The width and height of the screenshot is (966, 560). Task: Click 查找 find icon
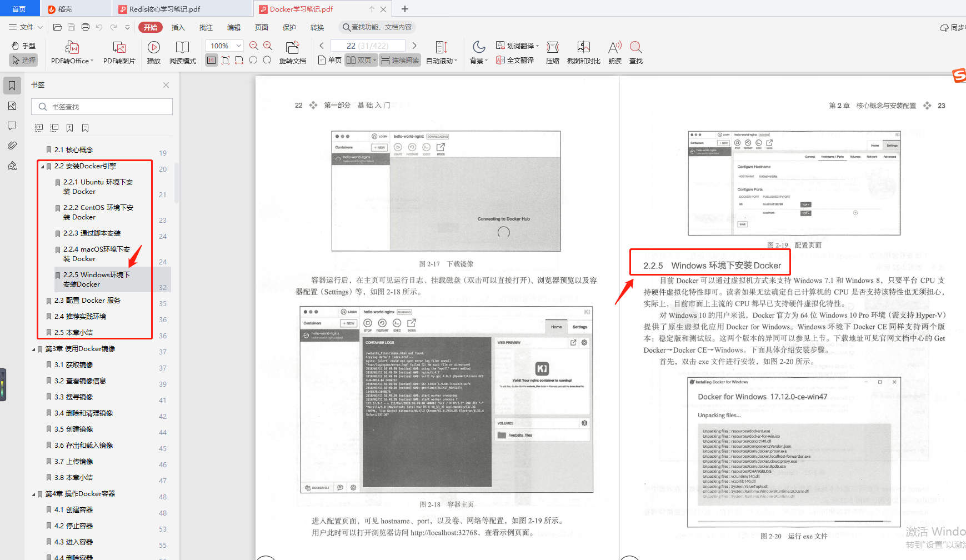coord(636,53)
